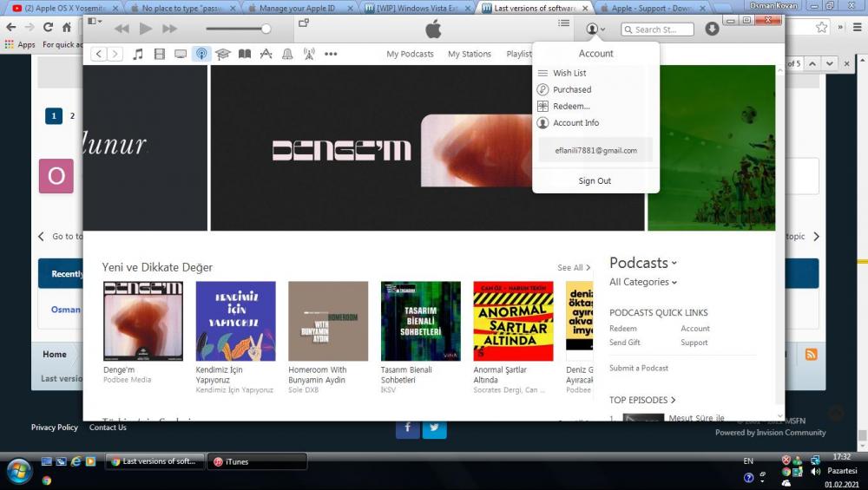868x490 pixels.
Task: Choose Redeem in the Account menu
Action: [571, 106]
